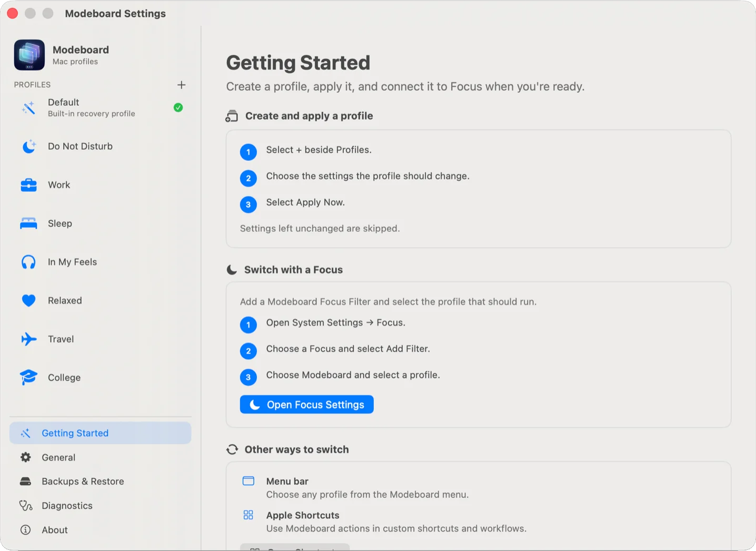Click the About info icon
This screenshot has height=551, width=756.
coord(25,530)
